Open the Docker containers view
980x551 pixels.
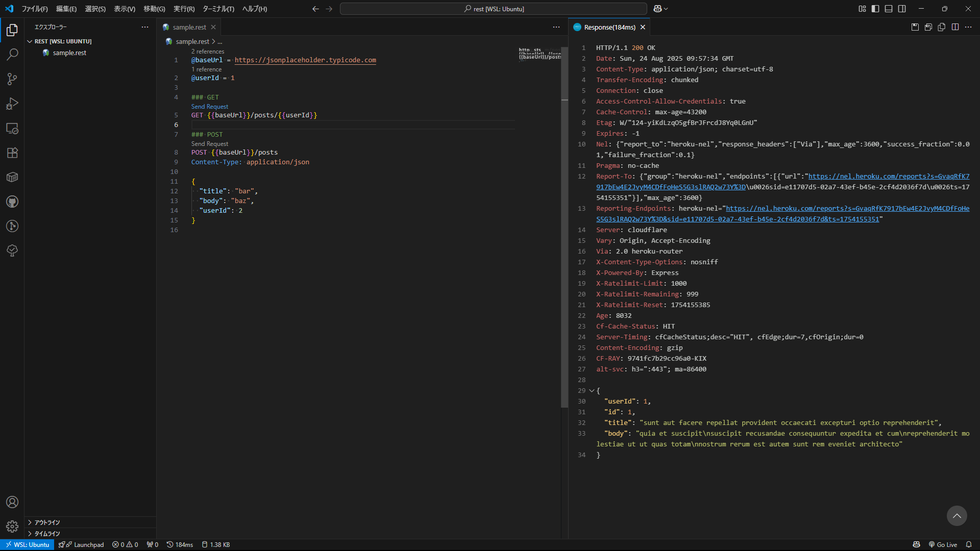coord(12,177)
